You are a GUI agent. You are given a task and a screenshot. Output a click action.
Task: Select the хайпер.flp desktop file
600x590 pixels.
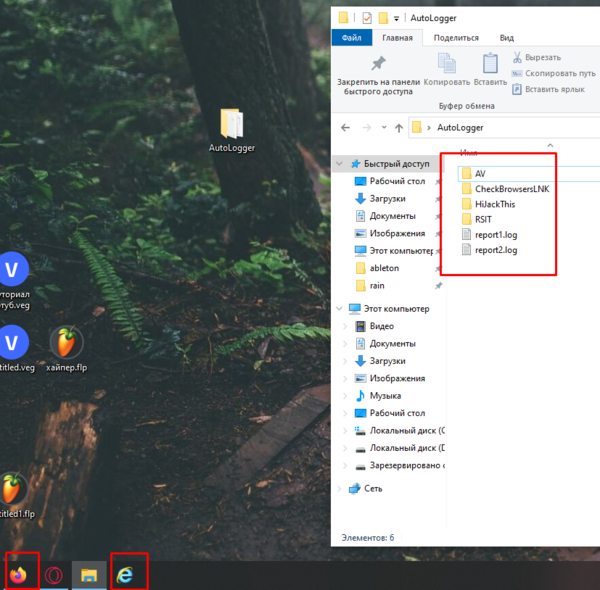coord(67,345)
